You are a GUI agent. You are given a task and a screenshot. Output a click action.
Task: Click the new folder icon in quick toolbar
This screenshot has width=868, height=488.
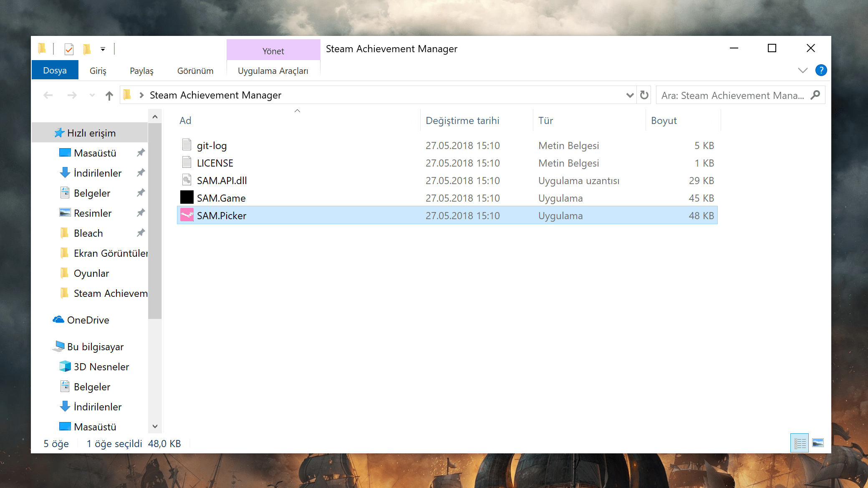coord(87,49)
